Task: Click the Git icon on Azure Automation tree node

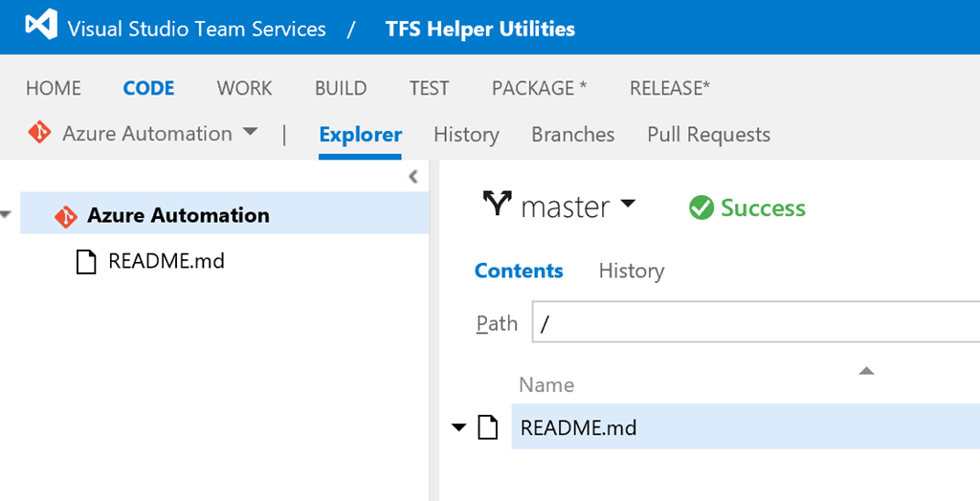Action: [x=65, y=216]
